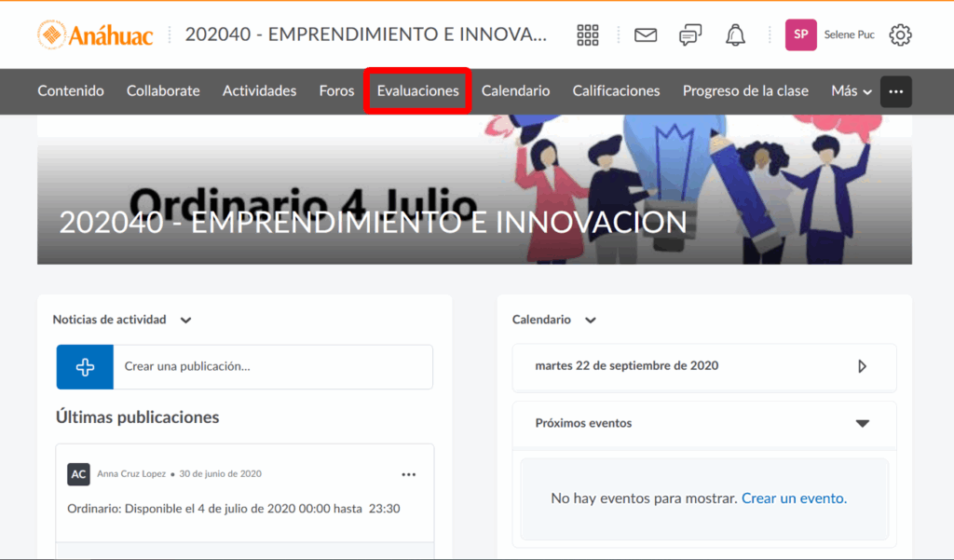Open options menu for Anna Cruz Lopez post

(x=408, y=474)
